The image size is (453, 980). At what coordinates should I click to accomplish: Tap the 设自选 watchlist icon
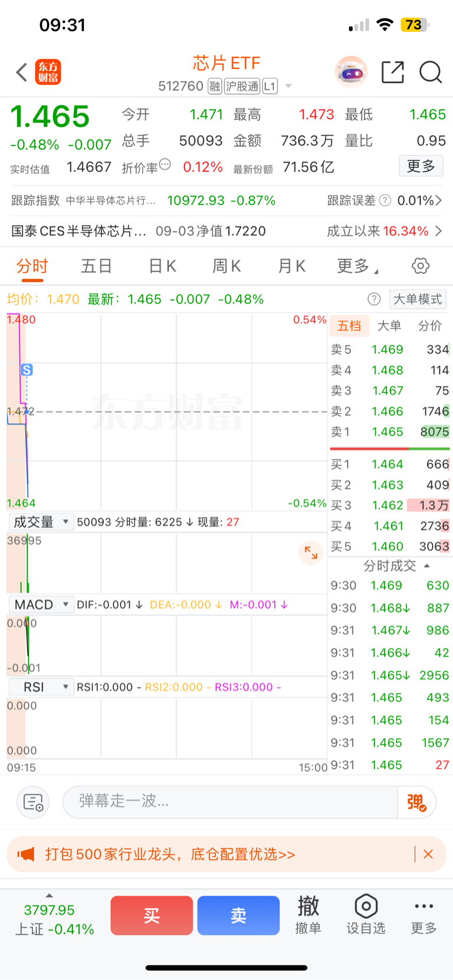coord(366,915)
